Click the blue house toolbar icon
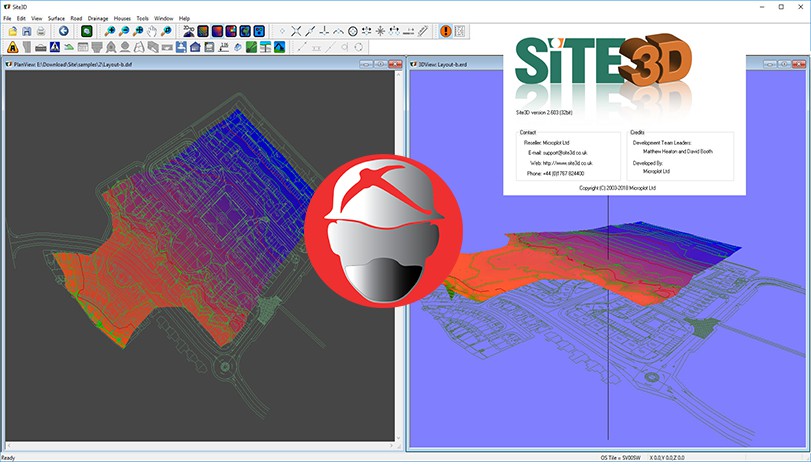811x465 pixels. point(195,48)
